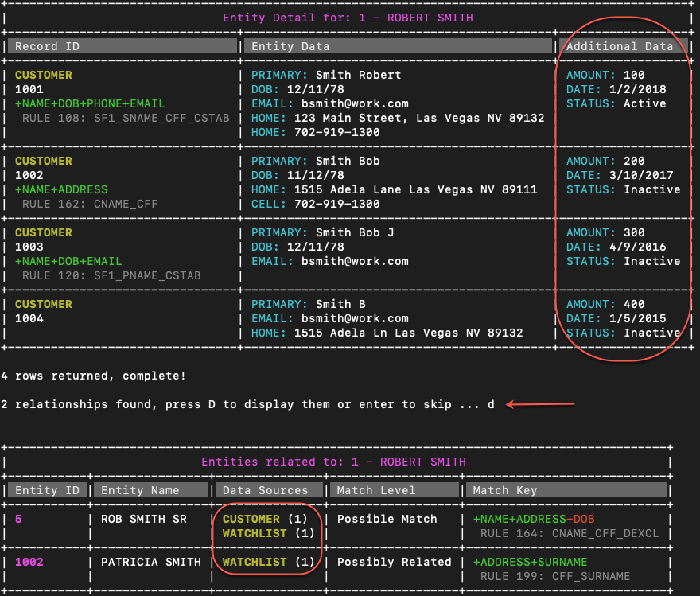Select related entity ID 1002 in magenta

click(x=29, y=562)
